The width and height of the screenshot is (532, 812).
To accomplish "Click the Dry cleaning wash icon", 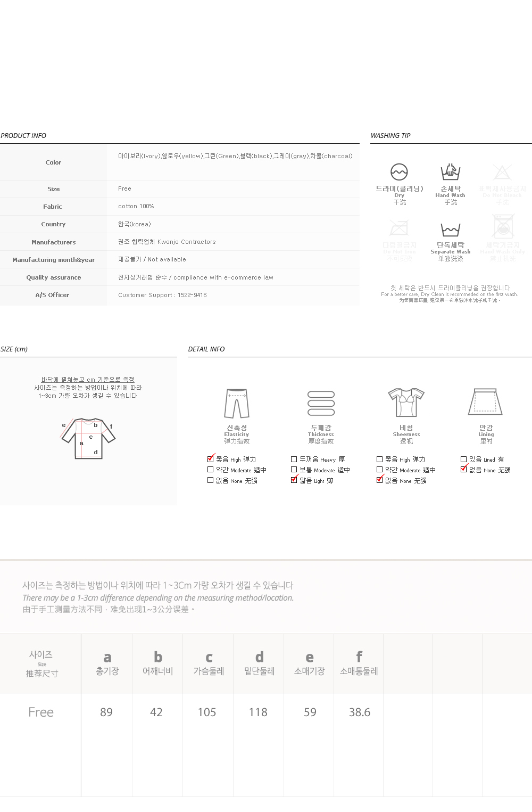I will point(399,172).
